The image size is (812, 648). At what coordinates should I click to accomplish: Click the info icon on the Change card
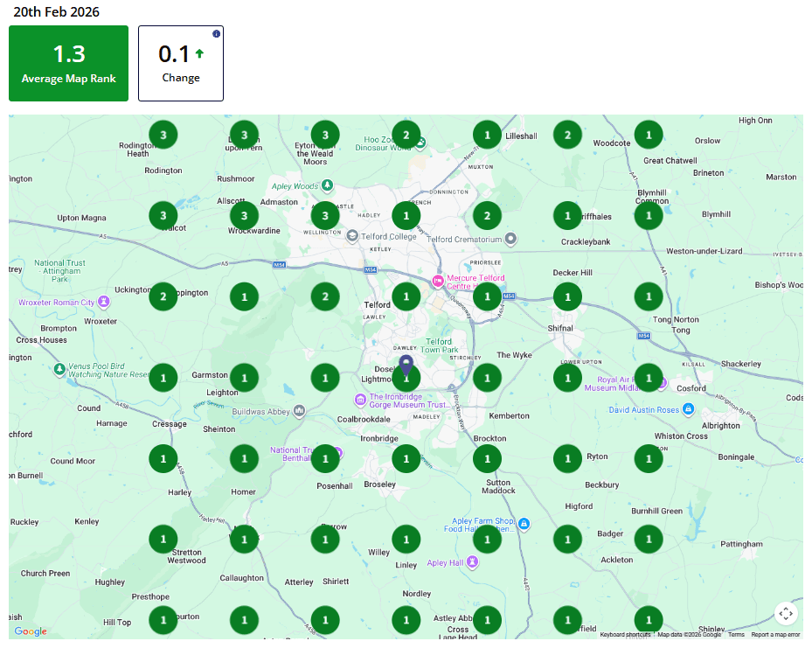point(216,34)
